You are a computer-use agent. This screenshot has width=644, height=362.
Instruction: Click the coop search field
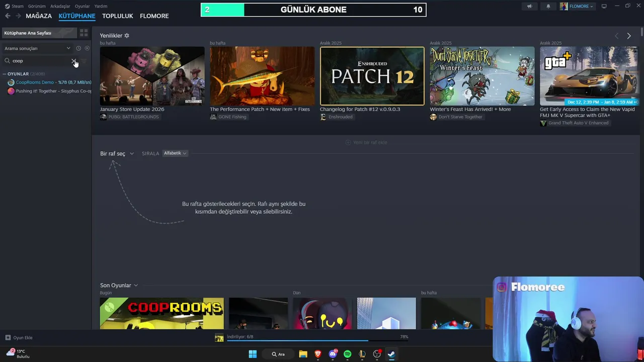[41, 61]
